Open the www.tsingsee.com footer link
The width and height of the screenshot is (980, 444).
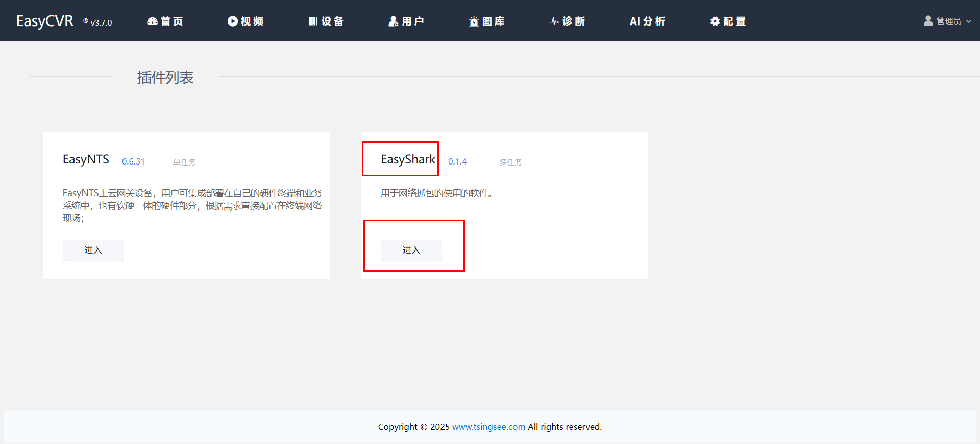pyautogui.click(x=488, y=427)
